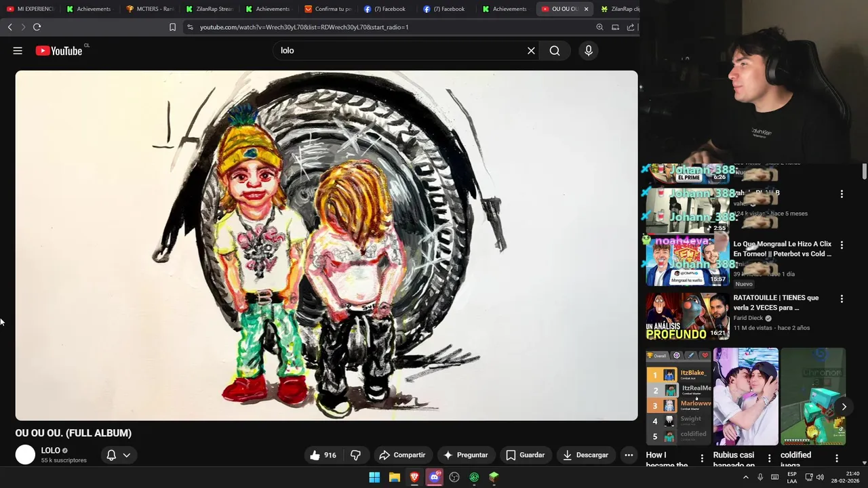
Task: Open the Rubius casi short thumbnail
Action: coord(745,396)
